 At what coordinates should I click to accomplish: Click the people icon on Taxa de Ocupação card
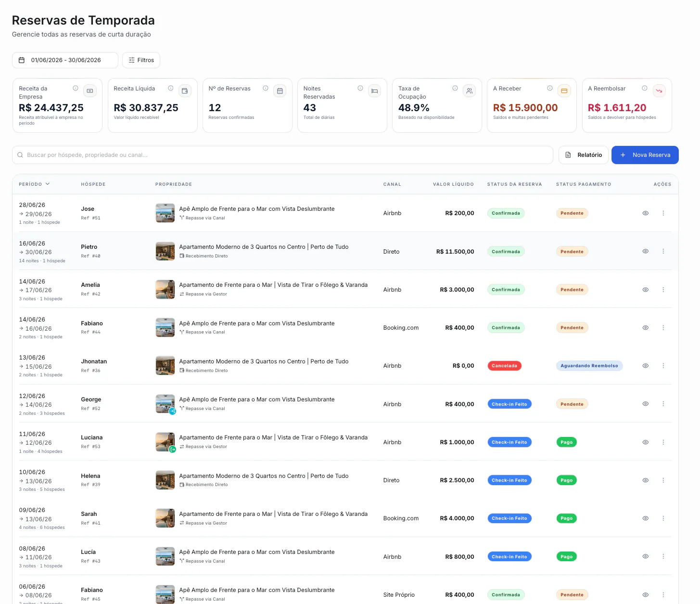click(x=470, y=90)
